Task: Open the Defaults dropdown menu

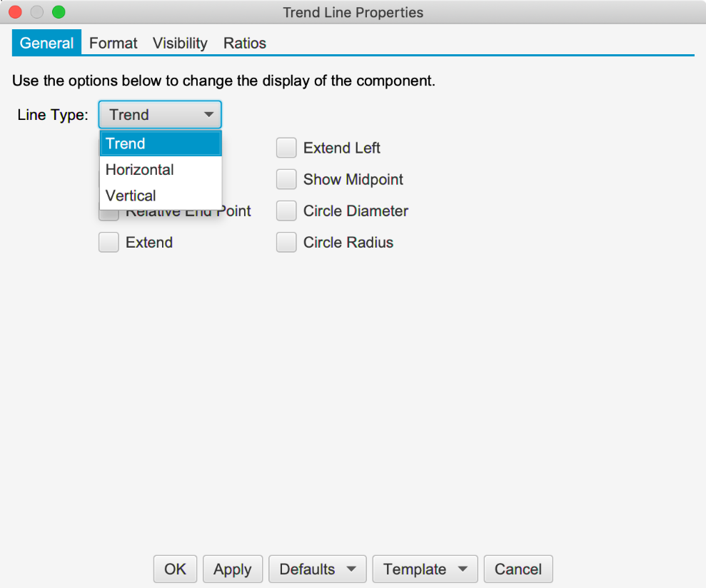Action: point(317,569)
